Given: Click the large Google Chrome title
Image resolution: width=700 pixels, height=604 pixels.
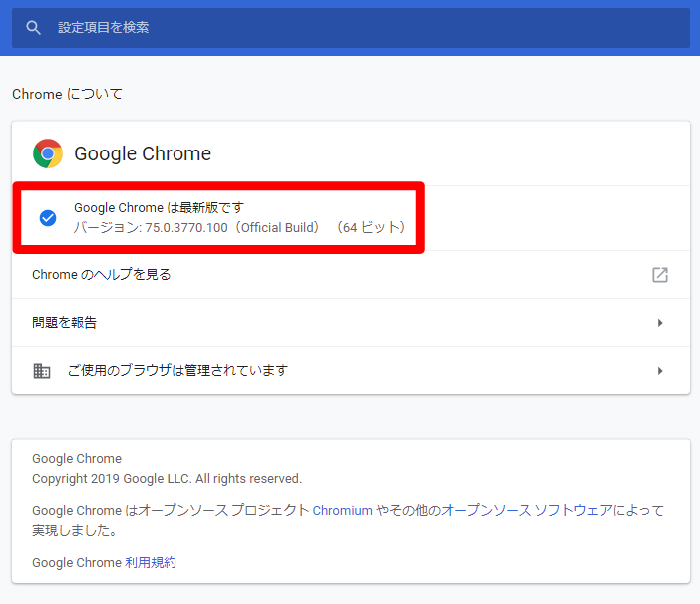Looking at the screenshot, I should click(143, 153).
